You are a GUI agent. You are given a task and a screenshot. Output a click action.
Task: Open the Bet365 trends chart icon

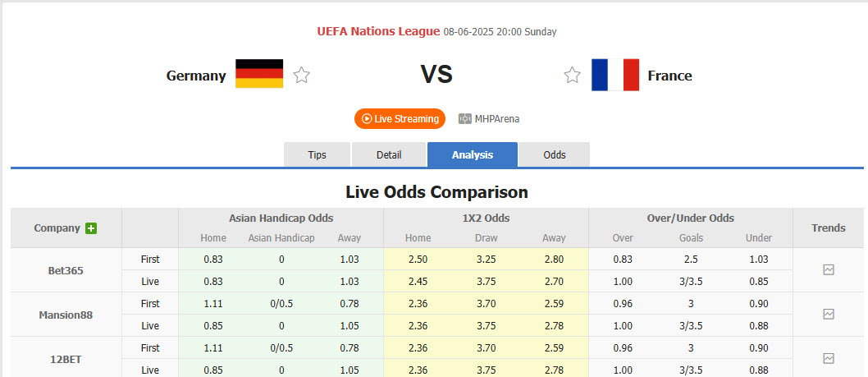click(x=829, y=269)
